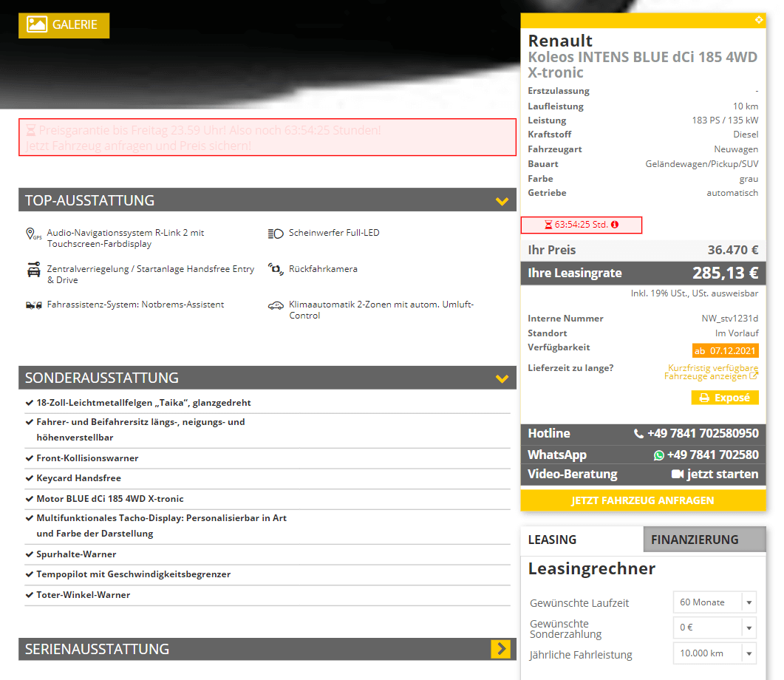
Task: Open WhatsApp chat number +49 7841 702580
Action: 712,455
